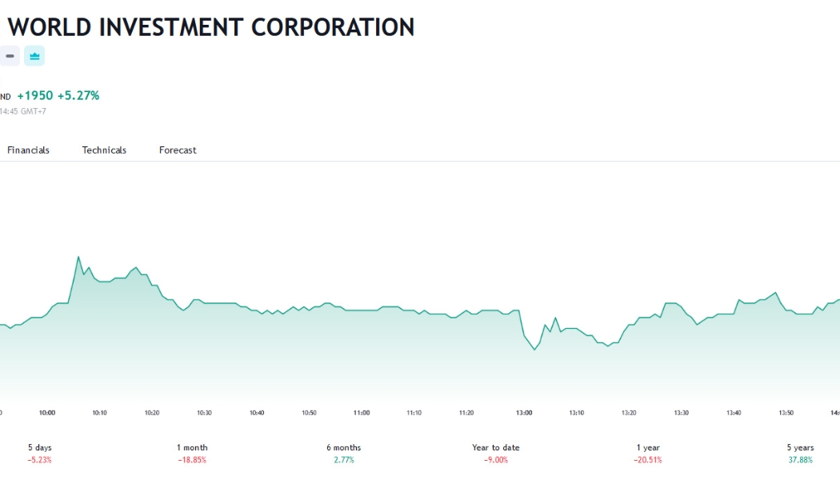Click the 13:50 time axis label
840x504 pixels.
coord(786,413)
